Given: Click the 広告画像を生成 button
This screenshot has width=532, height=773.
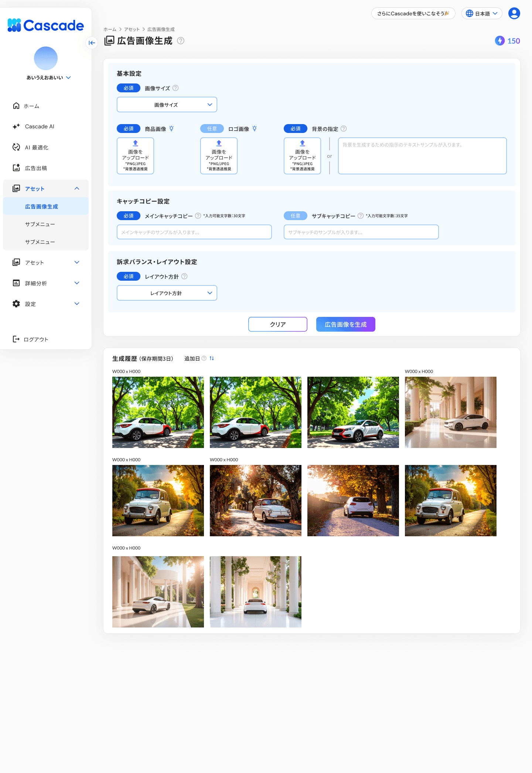Looking at the screenshot, I should pos(346,324).
